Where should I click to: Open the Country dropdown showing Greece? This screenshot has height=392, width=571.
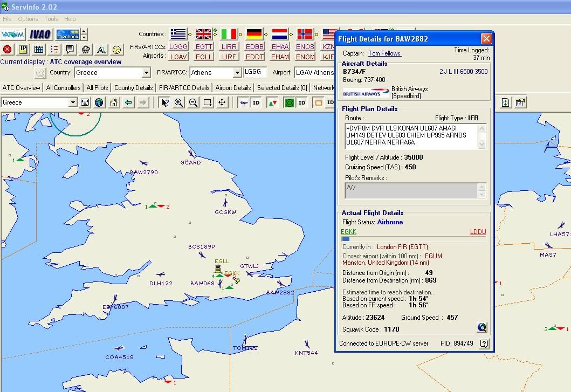coord(146,73)
